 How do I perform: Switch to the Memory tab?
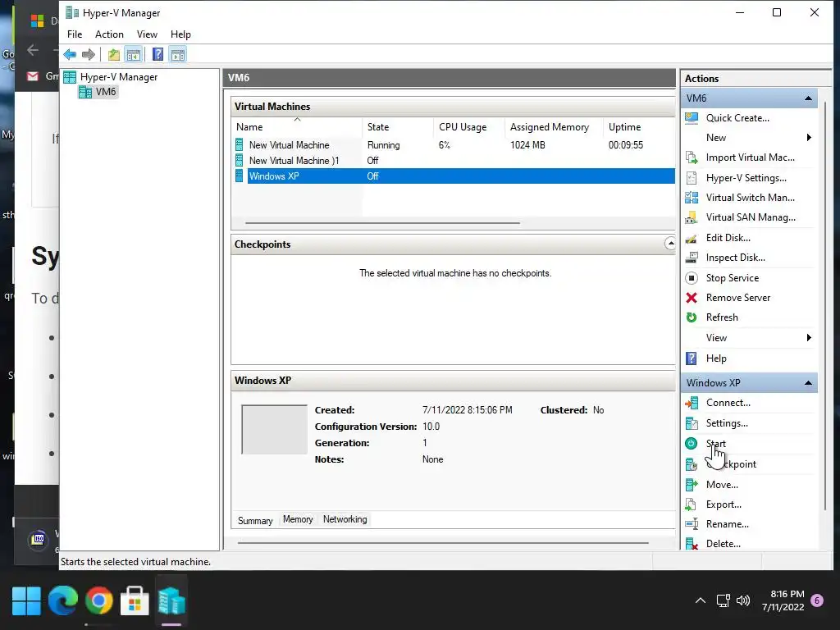click(298, 519)
